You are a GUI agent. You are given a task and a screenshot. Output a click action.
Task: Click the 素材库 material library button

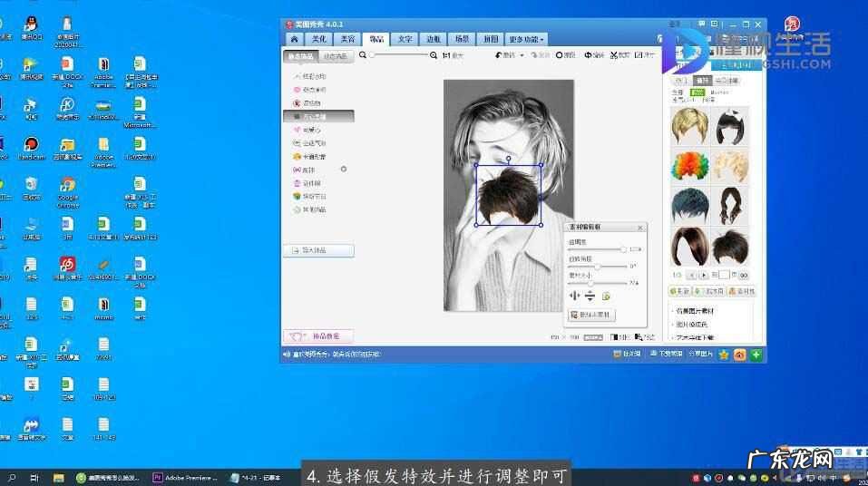[742, 291]
